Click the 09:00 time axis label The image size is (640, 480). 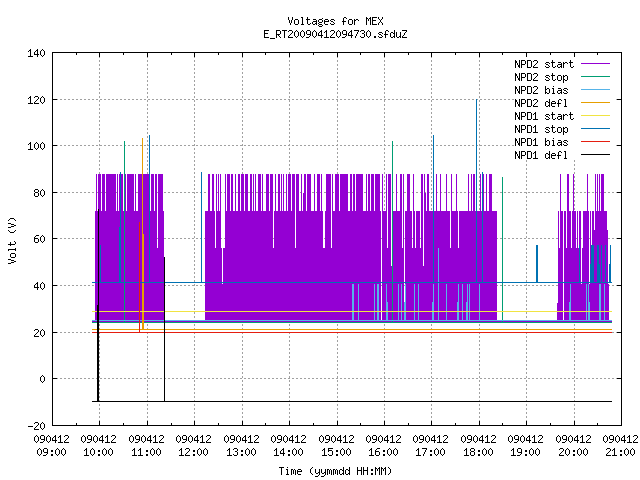click(x=51, y=452)
